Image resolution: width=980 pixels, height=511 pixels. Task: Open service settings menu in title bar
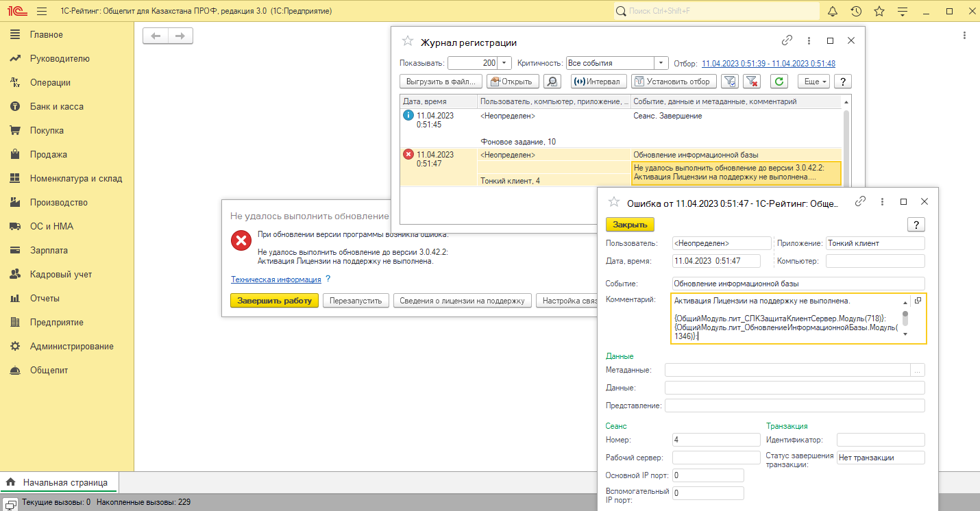pos(903,12)
